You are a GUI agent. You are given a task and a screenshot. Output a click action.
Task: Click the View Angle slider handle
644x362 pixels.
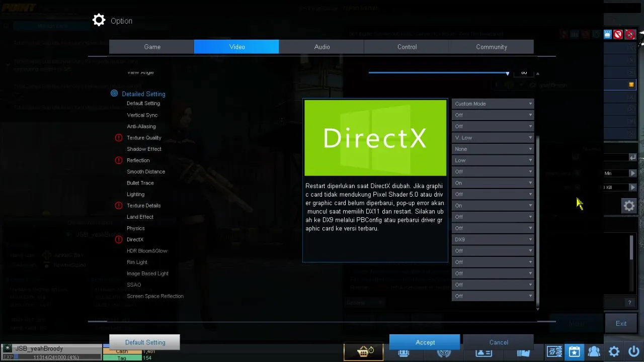coord(507,73)
